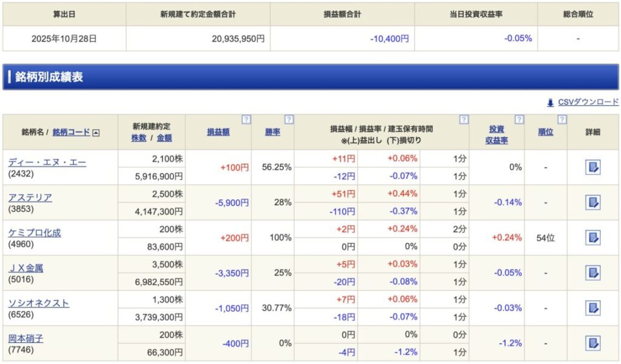The image size is (621, 364).
Task: Open the 岡本硝子 stock name link
Action: pyautogui.click(x=25, y=338)
